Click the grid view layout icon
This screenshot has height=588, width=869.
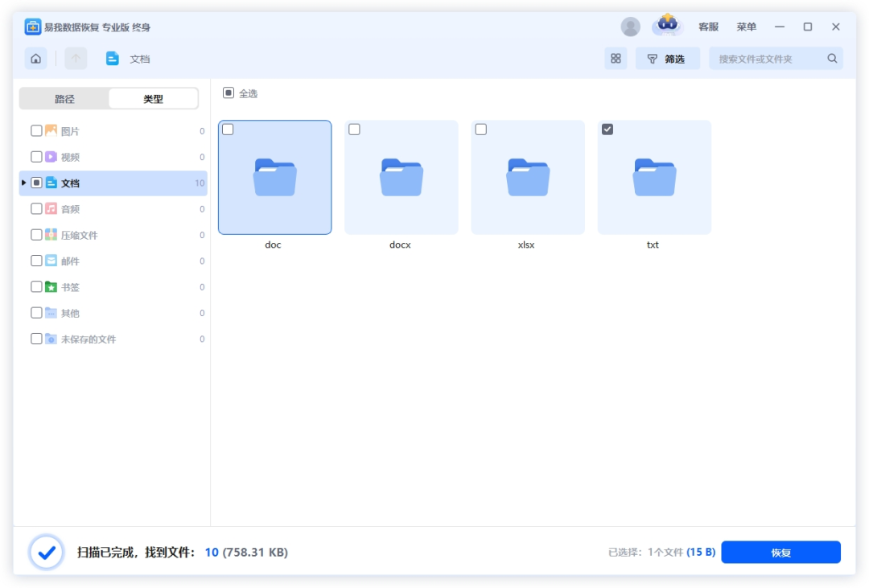(x=616, y=58)
